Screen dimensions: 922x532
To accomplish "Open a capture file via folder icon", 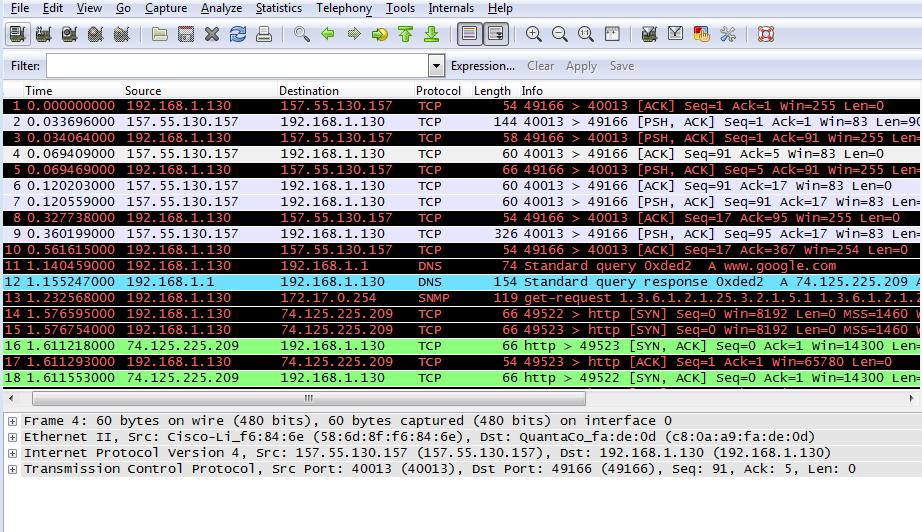I will 159,34.
